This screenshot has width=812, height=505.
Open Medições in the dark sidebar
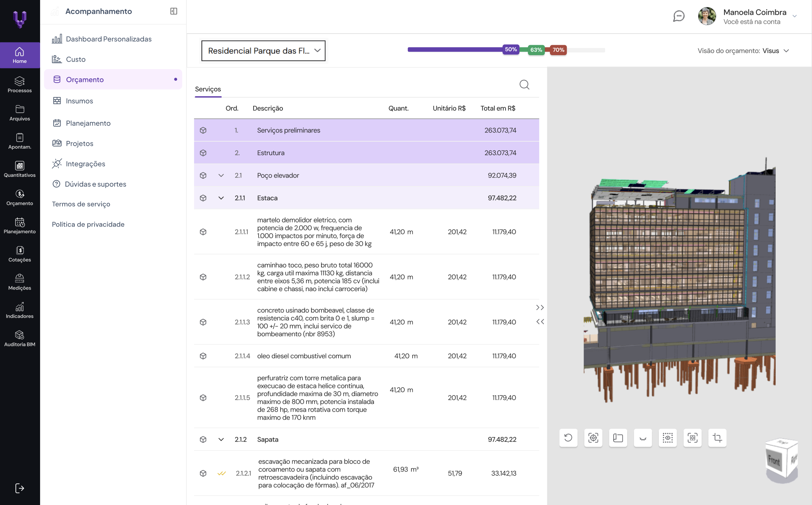20,282
